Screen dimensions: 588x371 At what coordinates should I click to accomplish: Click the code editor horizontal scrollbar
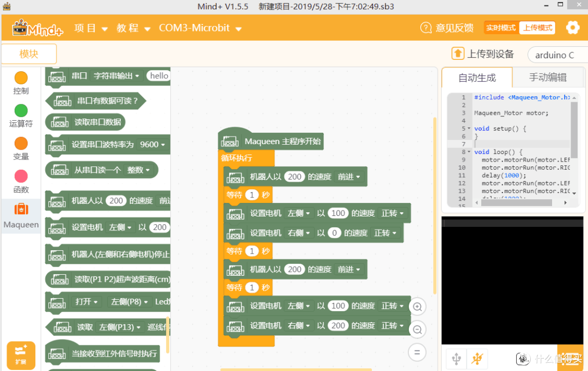[x=516, y=203]
